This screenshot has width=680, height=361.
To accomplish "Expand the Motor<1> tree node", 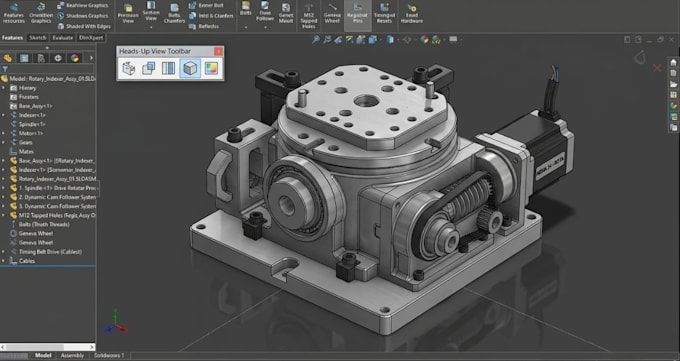I will 3,133.
